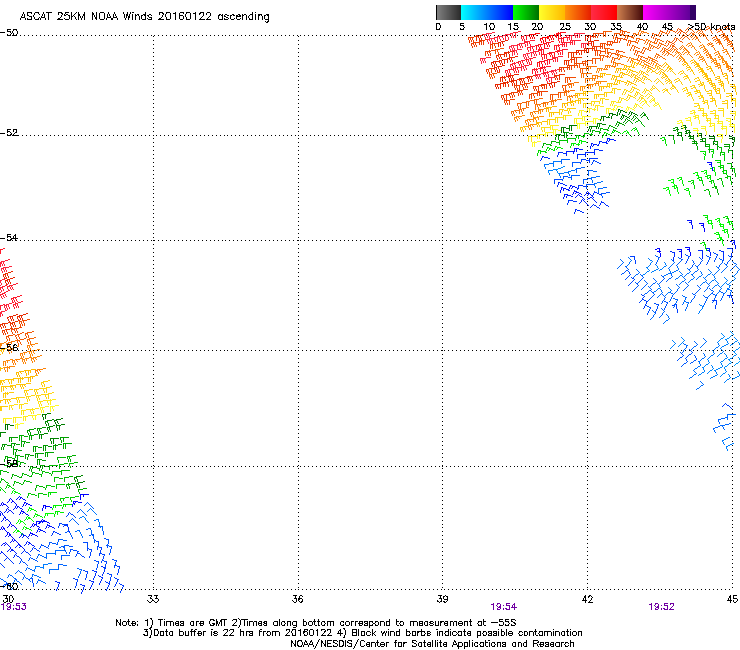
Task: Click the 19:53 swath time label
Action: [14, 607]
